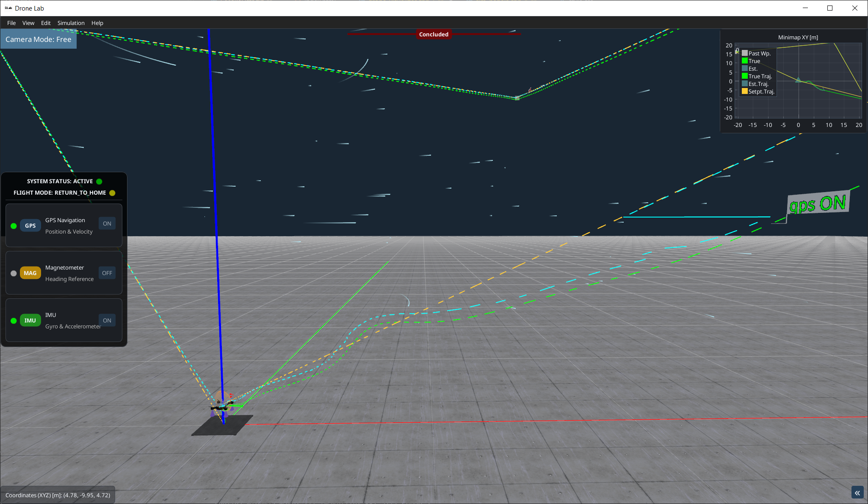
Task: Collapse panel with double chevron button
Action: pyautogui.click(x=857, y=493)
